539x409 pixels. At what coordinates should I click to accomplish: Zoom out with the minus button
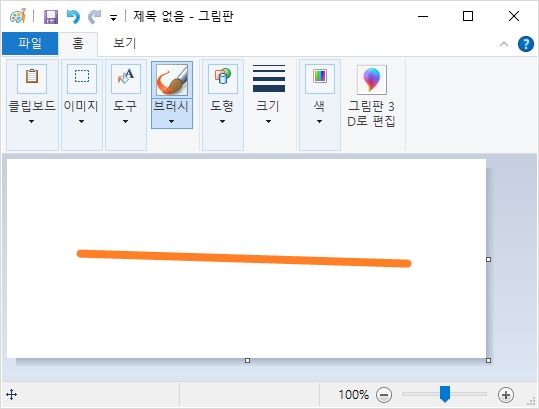point(384,395)
